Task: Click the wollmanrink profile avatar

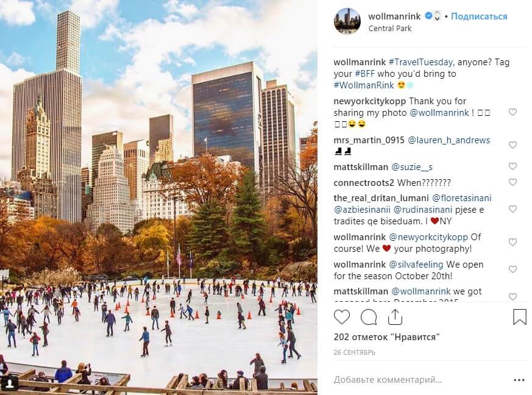Action: pos(347,21)
